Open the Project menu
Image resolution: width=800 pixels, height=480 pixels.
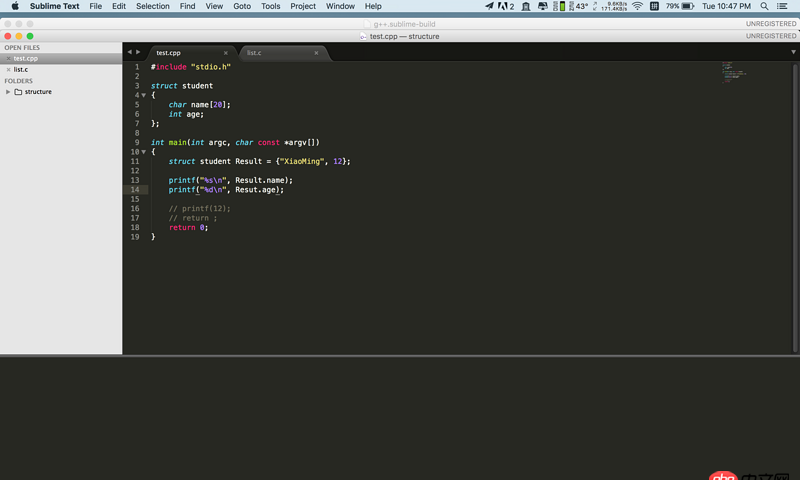coord(303,6)
